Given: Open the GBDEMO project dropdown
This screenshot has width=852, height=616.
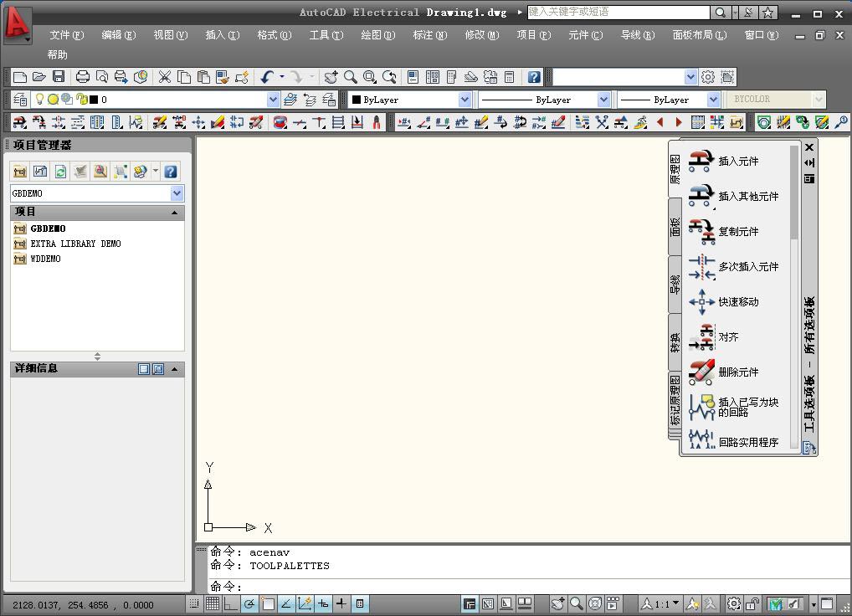Looking at the screenshot, I should pyautogui.click(x=177, y=193).
